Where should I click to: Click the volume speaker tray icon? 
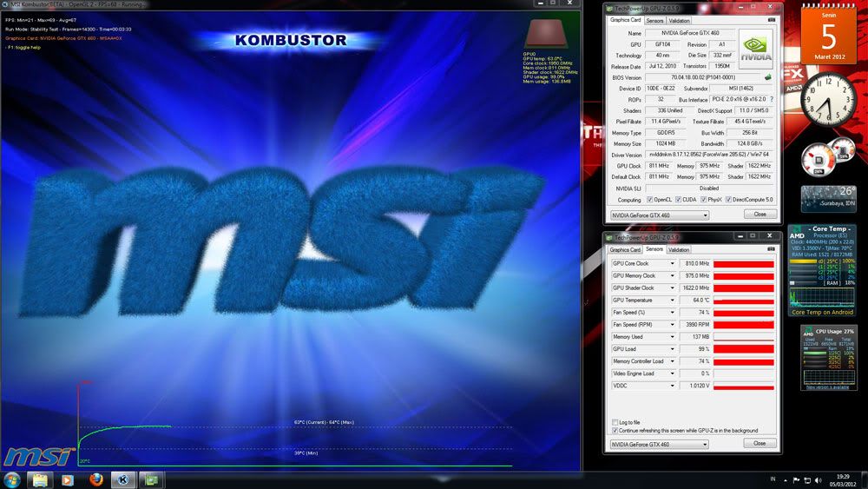pos(819,480)
